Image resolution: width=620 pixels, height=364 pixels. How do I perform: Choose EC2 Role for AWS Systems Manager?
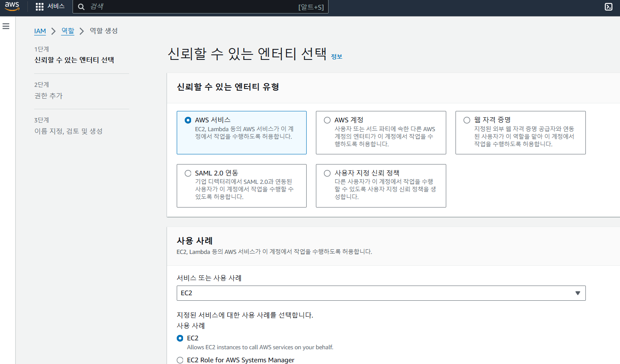click(180, 360)
